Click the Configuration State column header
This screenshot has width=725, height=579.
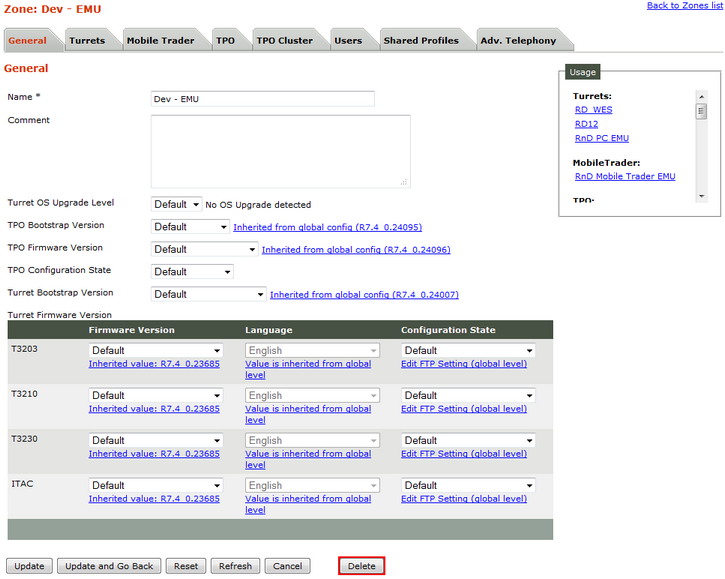448,330
